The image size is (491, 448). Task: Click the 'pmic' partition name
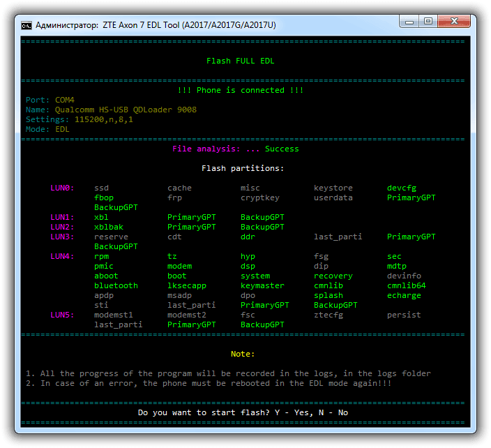104,267
